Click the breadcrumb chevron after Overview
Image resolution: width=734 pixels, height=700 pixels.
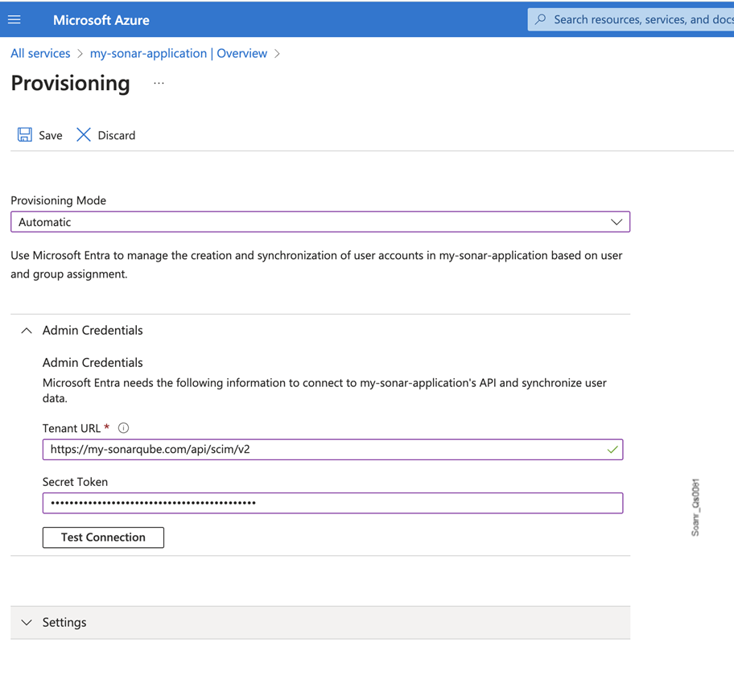click(278, 53)
